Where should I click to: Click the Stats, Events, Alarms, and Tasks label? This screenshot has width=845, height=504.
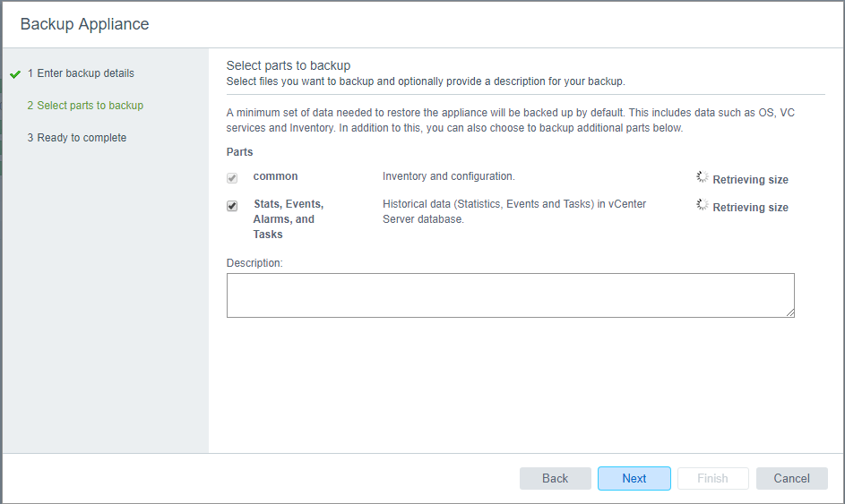pos(288,219)
